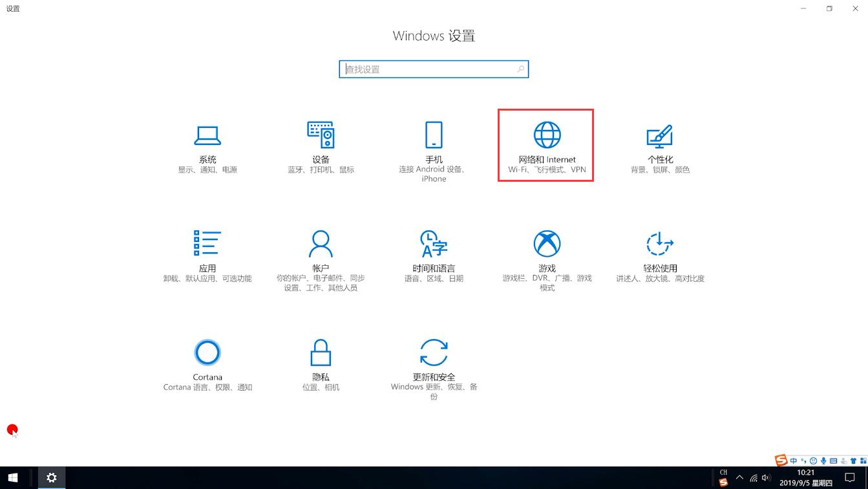Open the Cortana settings category
The width and height of the screenshot is (868, 489).
click(x=207, y=365)
